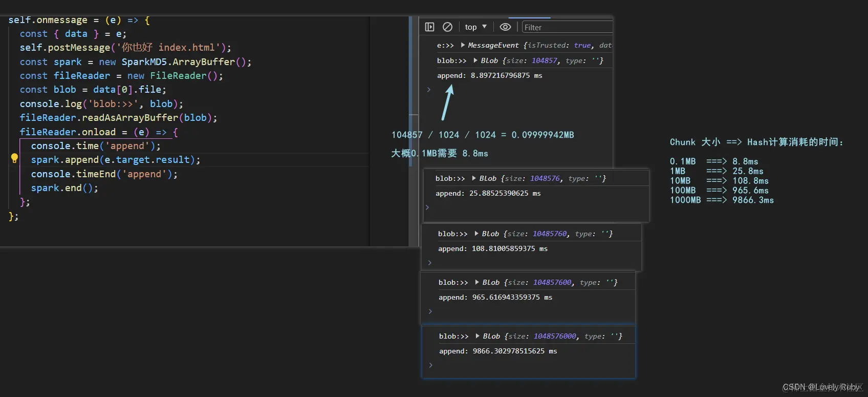Expand the MessageEvent object triangle
This screenshot has width=868, height=397.
(463, 45)
